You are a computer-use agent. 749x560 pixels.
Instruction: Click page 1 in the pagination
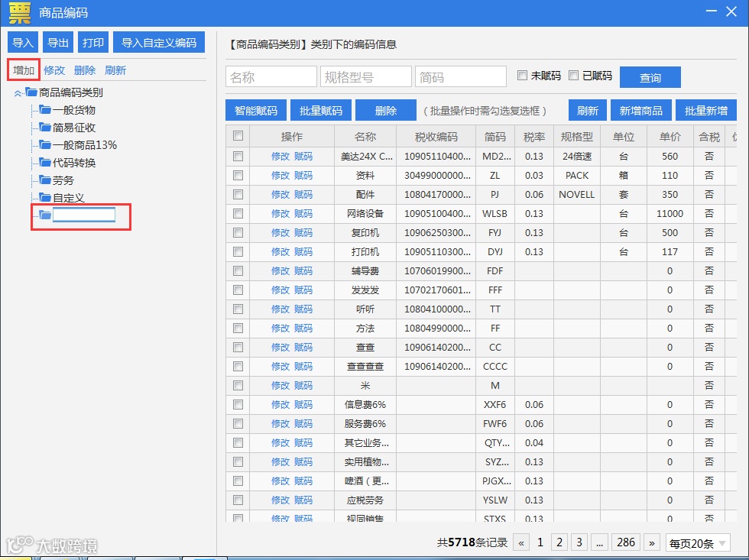point(540,543)
